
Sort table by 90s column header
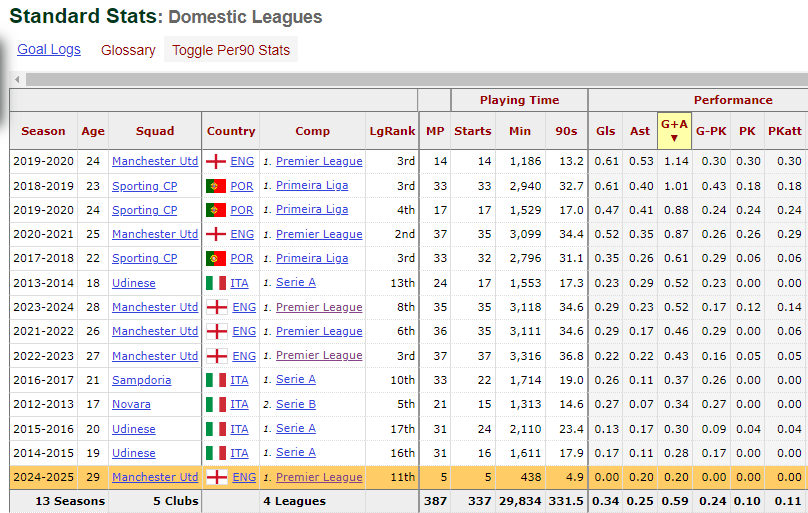click(x=566, y=131)
